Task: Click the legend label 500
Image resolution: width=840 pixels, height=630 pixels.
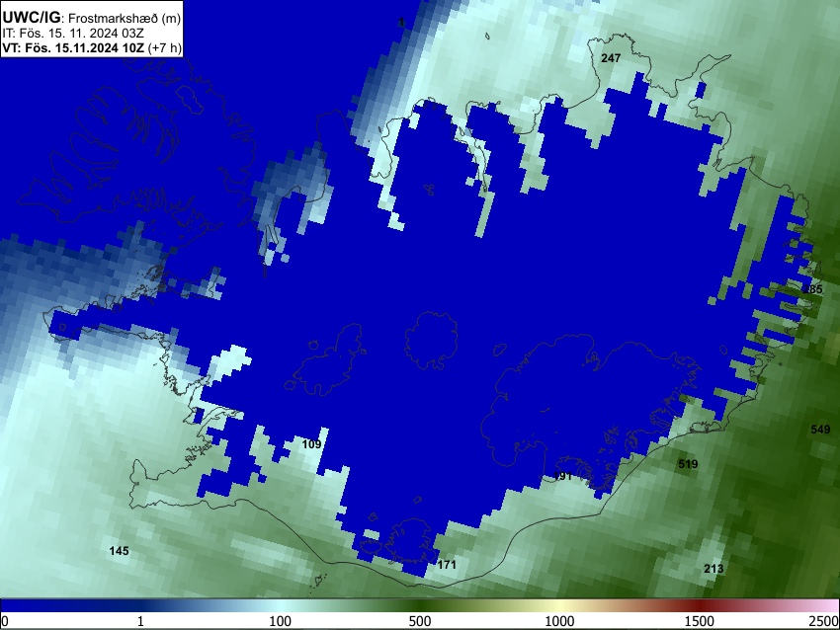Action: tap(419, 621)
